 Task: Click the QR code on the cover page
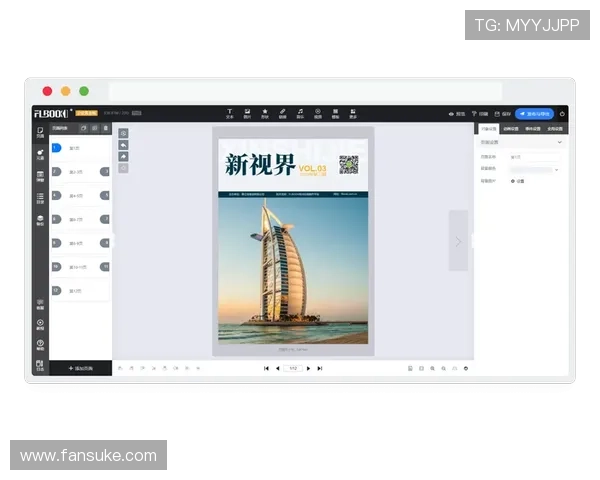point(349,165)
